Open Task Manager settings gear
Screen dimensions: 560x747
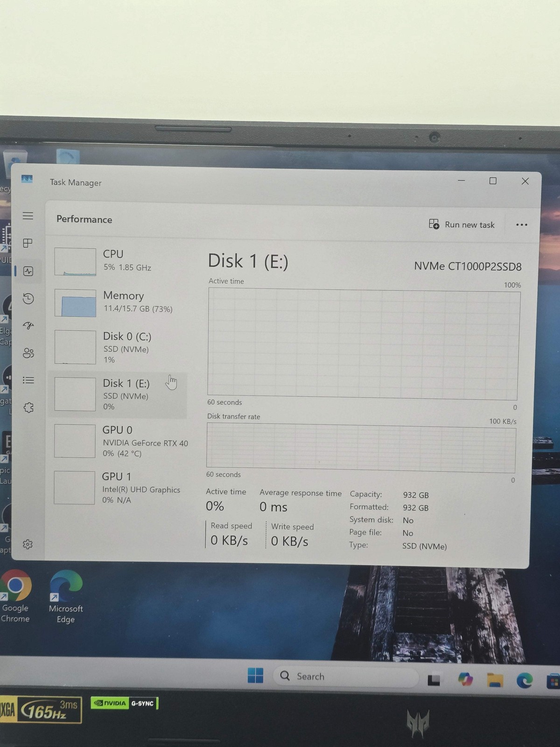pyautogui.click(x=28, y=544)
